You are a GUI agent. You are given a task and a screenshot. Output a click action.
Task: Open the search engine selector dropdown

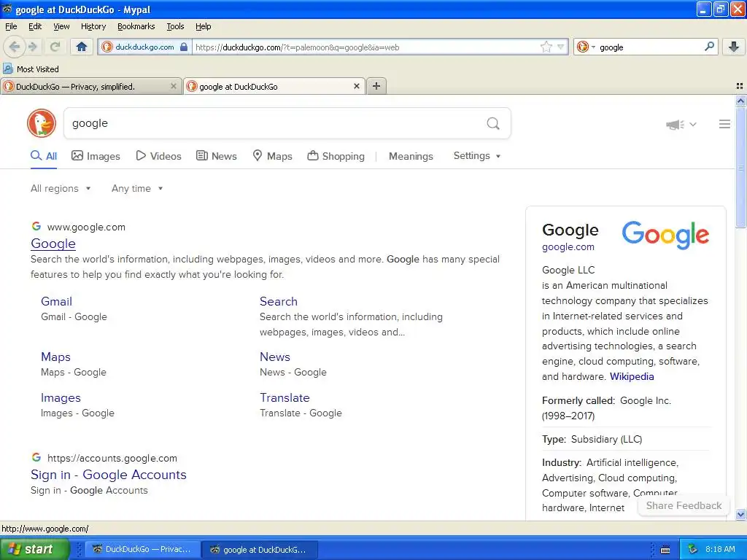(586, 47)
